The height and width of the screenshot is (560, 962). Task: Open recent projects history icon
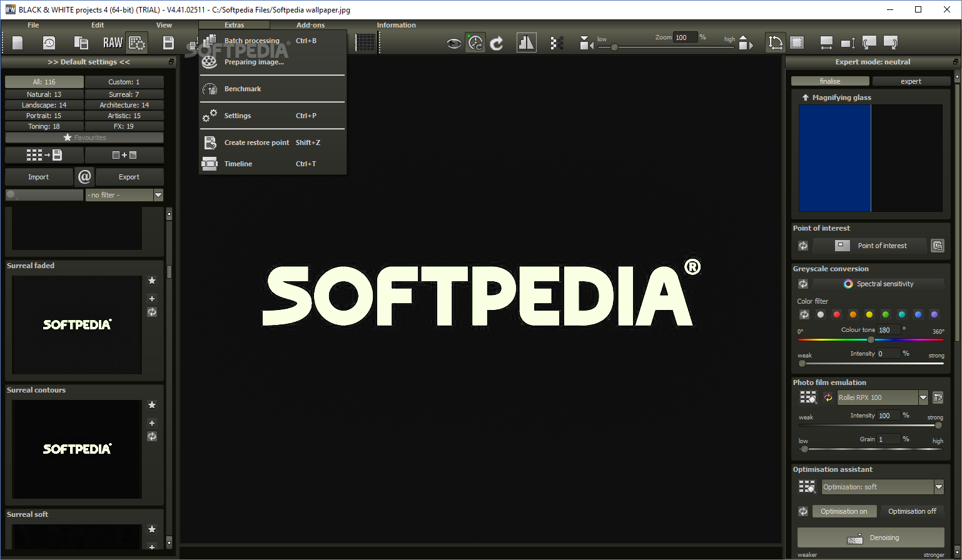point(49,42)
